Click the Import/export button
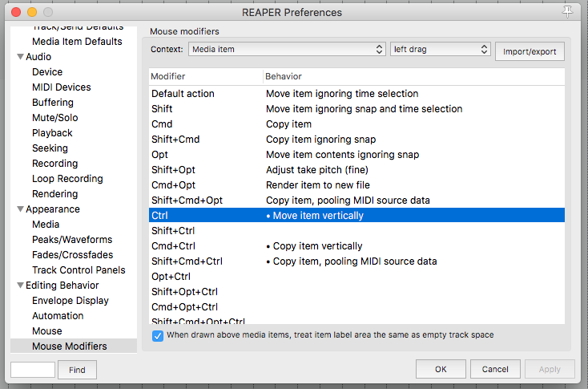 click(530, 51)
